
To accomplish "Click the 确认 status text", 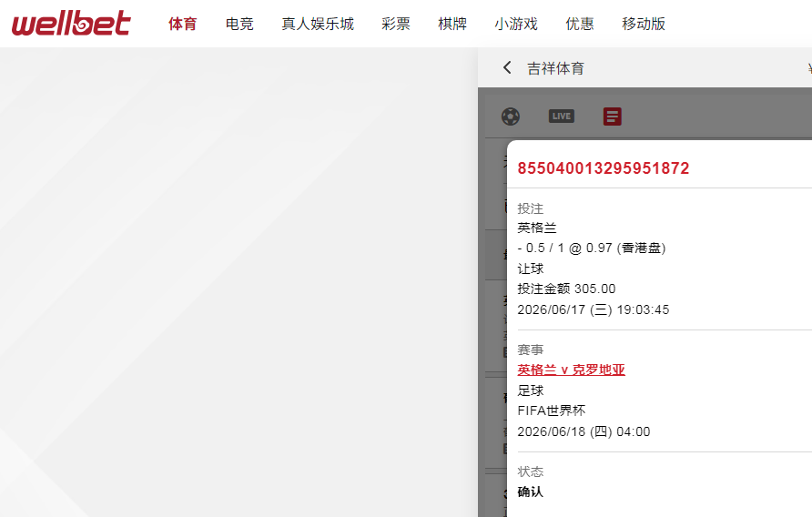I will pos(531,492).
